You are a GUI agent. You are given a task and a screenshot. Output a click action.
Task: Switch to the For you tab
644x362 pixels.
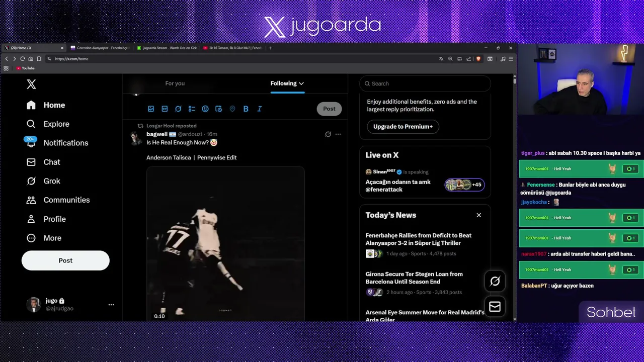point(175,83)
